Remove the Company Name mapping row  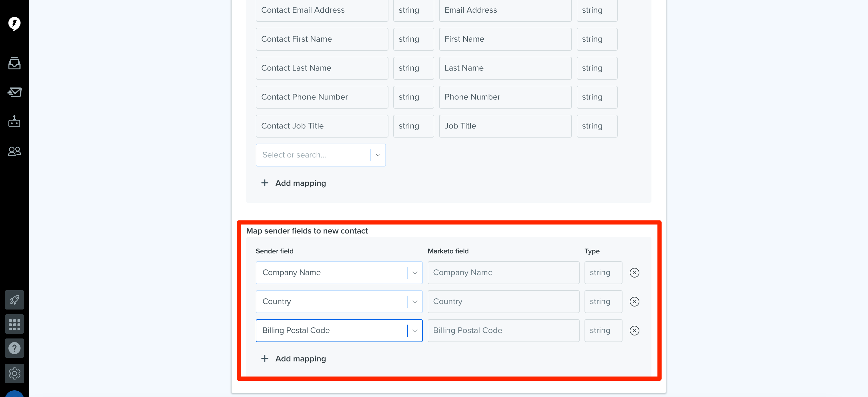pos(635,273)
